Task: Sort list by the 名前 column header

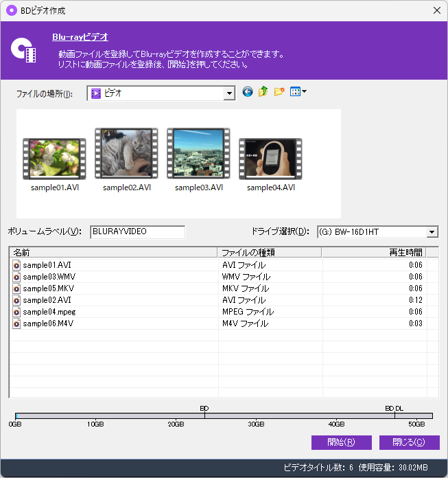Action: pos(113,253)
